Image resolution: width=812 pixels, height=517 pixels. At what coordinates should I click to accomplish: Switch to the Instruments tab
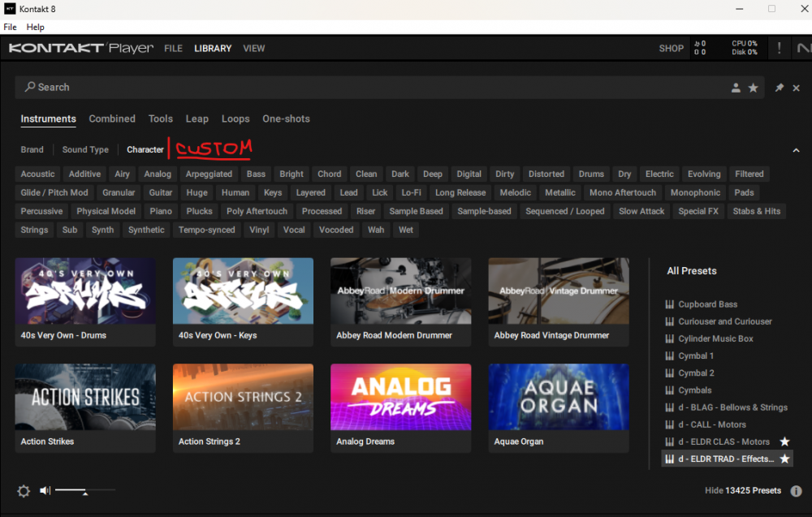[48, 118]
